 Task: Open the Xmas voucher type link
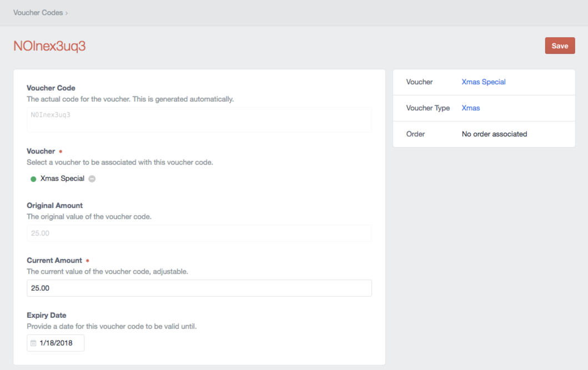coord(470,108)
